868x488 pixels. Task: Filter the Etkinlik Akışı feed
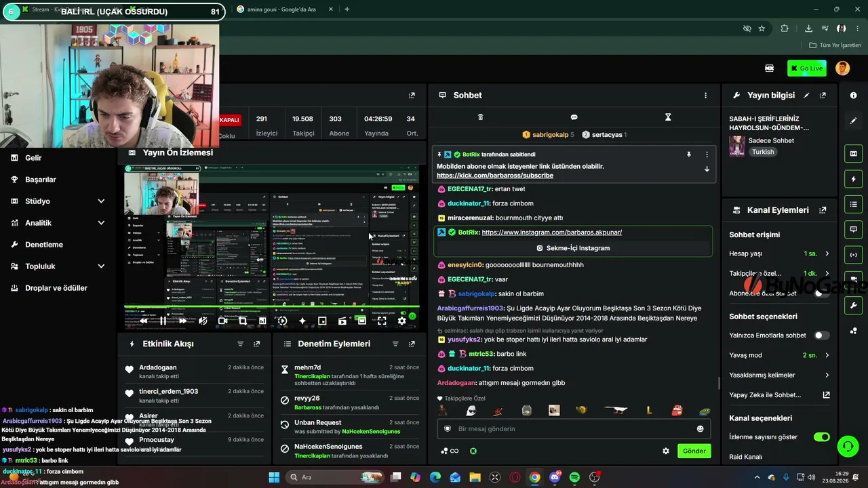(x=240, y=344)
